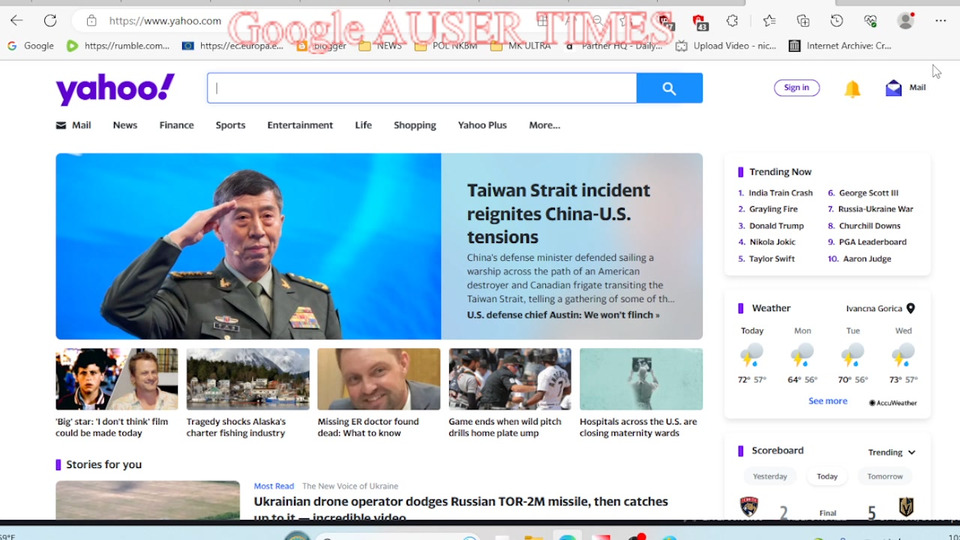Go back with the browser back arrow
The image size is (960, 540).
point(17,20)
